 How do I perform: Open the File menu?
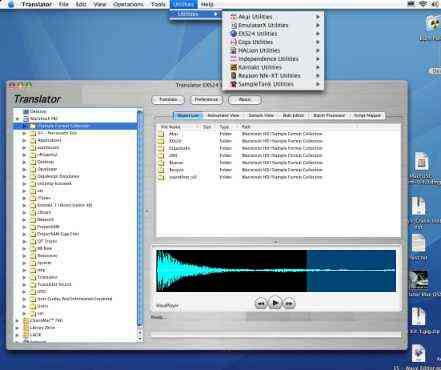63,4
